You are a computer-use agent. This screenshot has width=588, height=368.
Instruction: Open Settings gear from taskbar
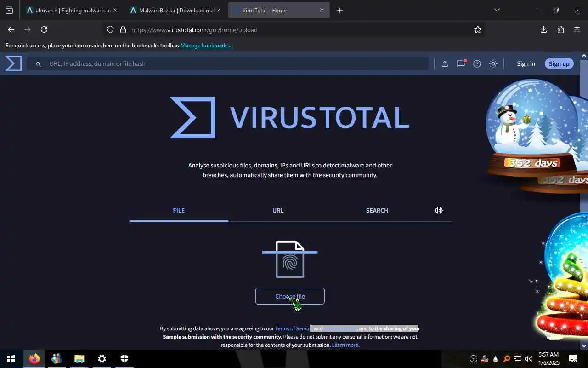coord(102,359)
